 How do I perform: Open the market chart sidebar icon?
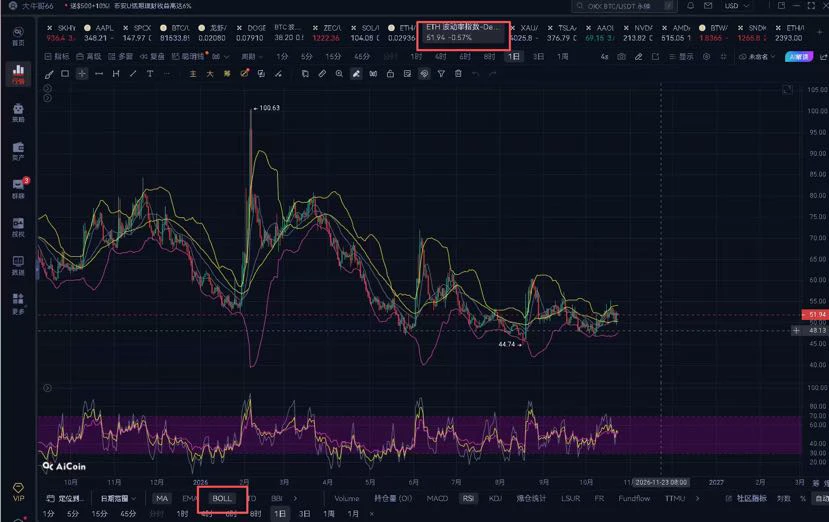click(x=18, y=74)
